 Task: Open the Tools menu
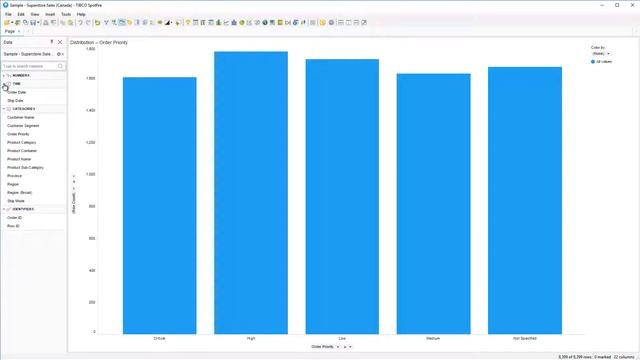(x=66, y=14)
